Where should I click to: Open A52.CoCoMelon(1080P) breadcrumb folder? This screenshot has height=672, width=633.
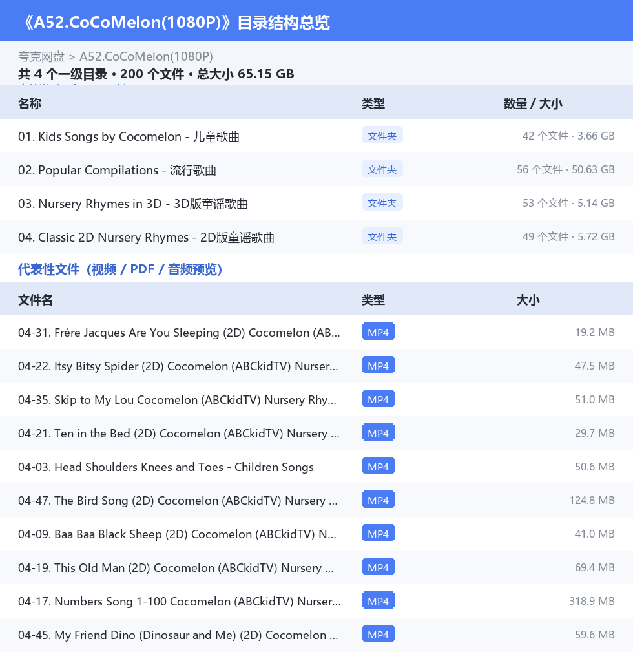[146, 56]
